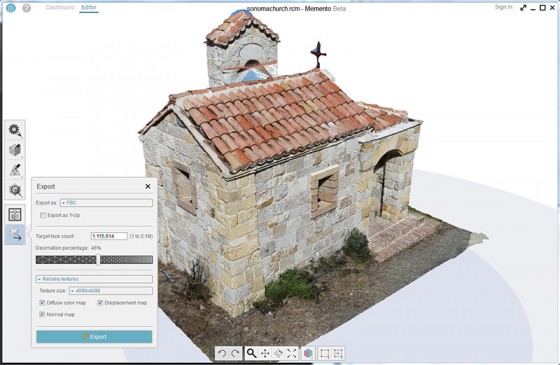Select the zoom magnifier tool
Viewport: 560px width, 365px height.
tap(251, 353)
